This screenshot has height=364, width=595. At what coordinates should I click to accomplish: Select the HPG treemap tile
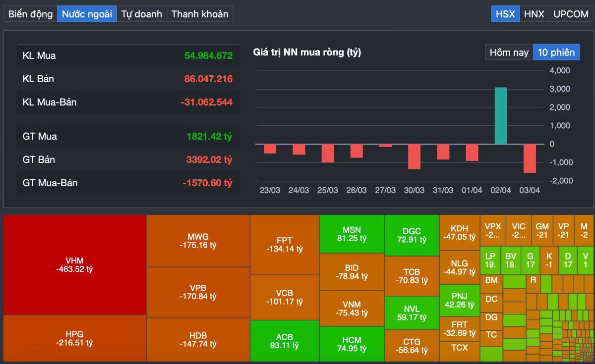(75, 338)
